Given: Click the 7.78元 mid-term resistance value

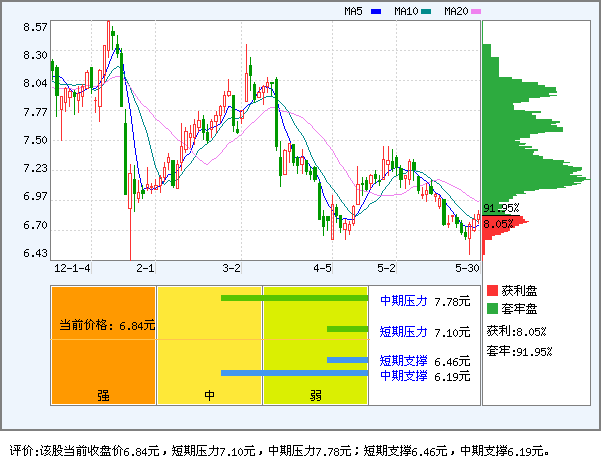Looking at the screenshot, I should tap(452, 302).
